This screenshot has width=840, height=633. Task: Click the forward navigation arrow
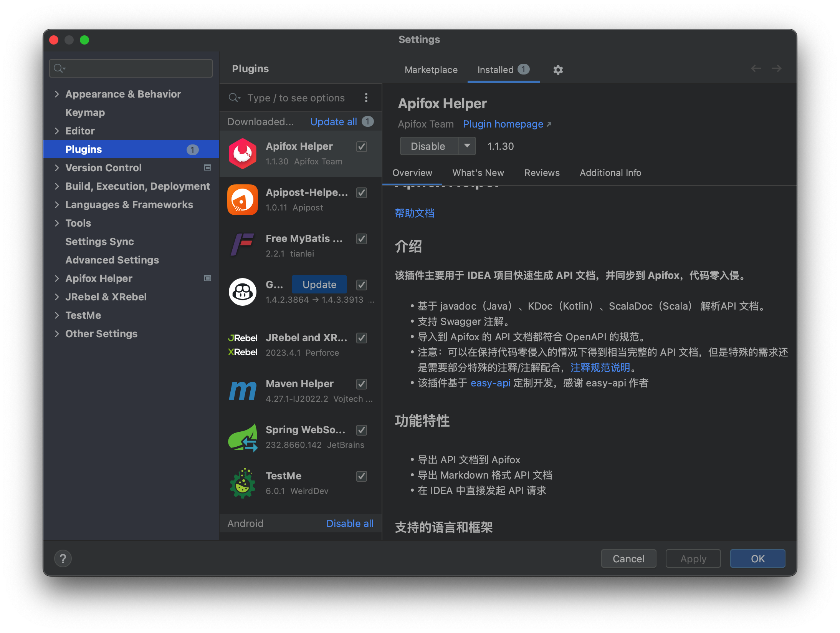tap(777, 69)
